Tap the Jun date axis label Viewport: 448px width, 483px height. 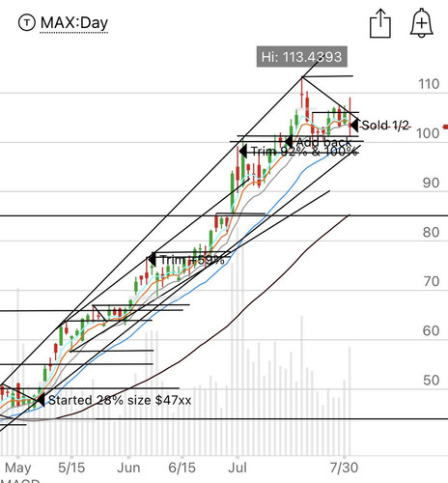point(128,468)
